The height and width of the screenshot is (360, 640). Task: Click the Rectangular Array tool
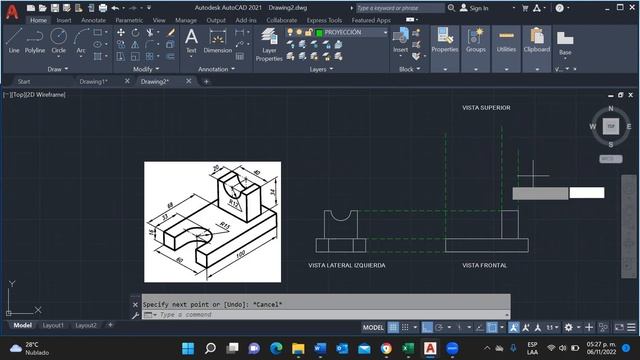(x=150, y=56)
